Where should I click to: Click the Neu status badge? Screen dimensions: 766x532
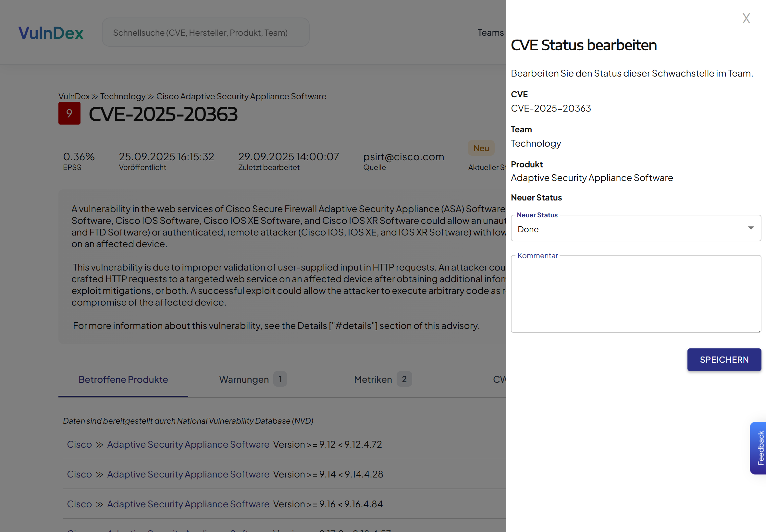pos(481,148)
